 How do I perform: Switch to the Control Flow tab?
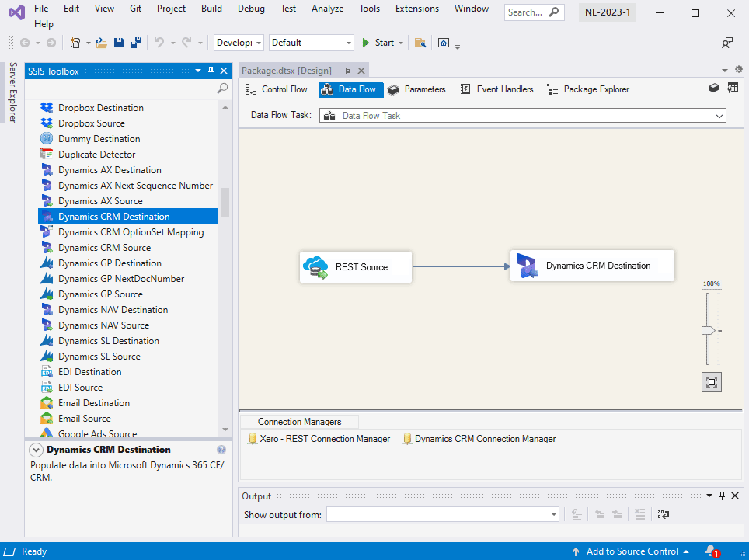[x=277, y=89]
